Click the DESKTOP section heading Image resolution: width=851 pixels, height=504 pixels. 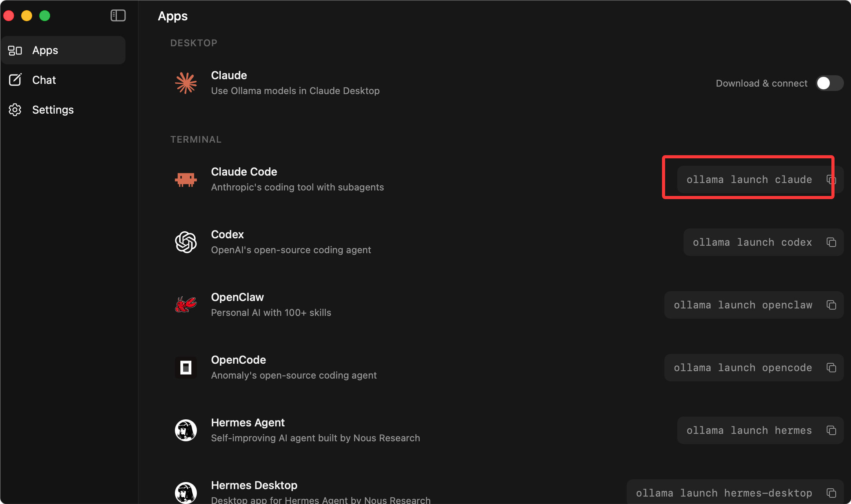coord(194,43)
